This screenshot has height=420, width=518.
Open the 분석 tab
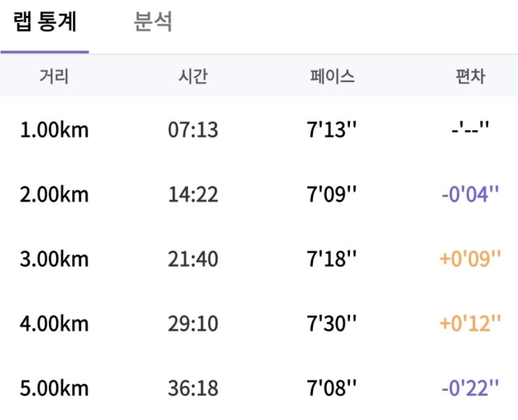[x=153, y=22]
